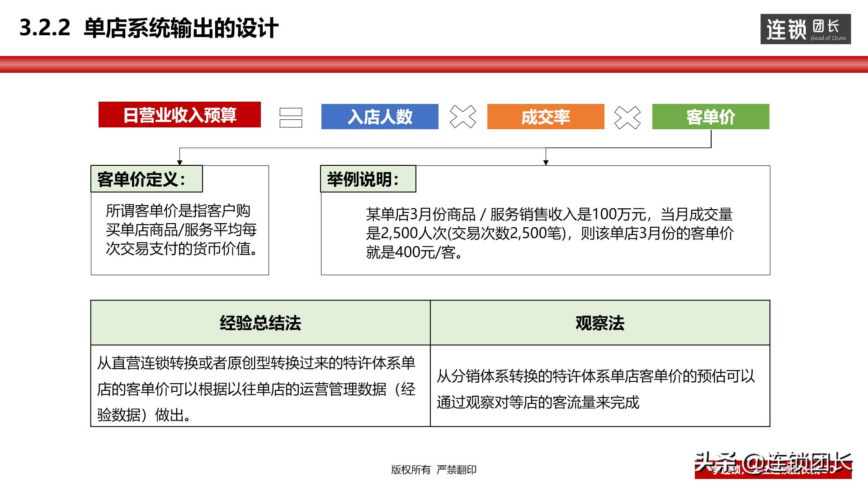
Task: Click the equals sign between the formula boxes
Action: pyautogui.click(x=291, y=117)
